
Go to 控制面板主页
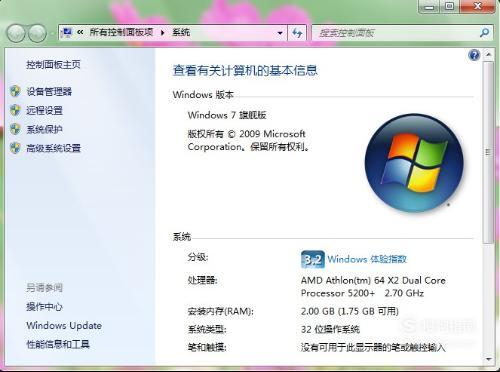click(x=53, y=64)
